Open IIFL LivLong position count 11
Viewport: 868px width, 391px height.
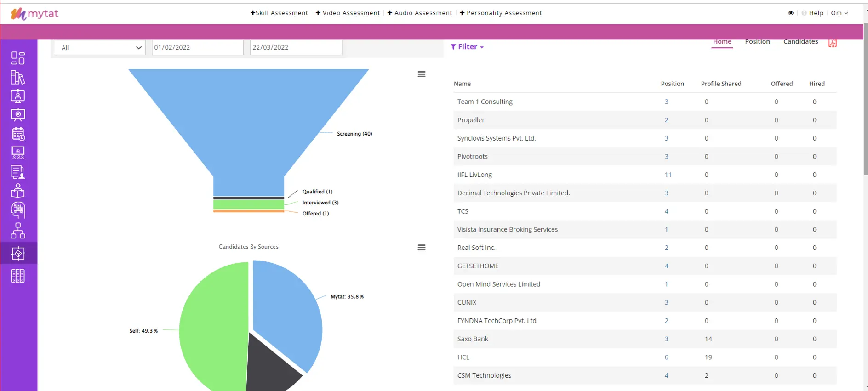[668, 175]
